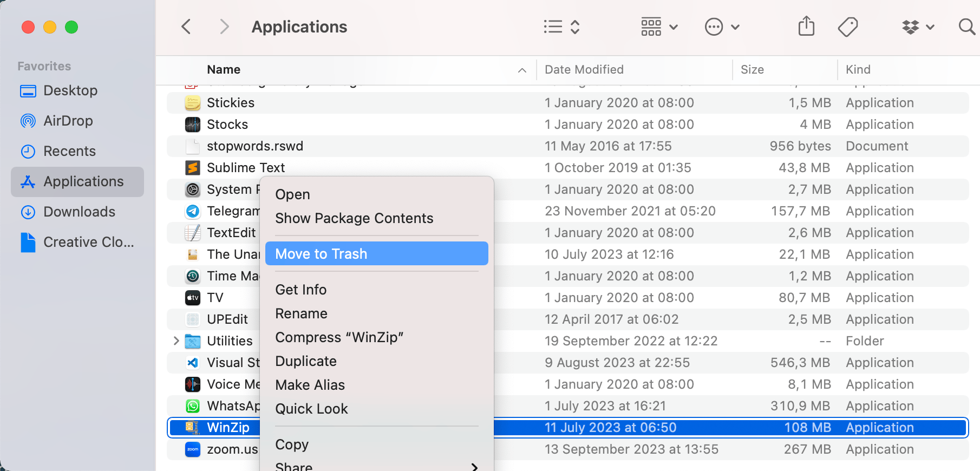
Task: Sort by the Kind column header
Action: [x=858, y=69]
